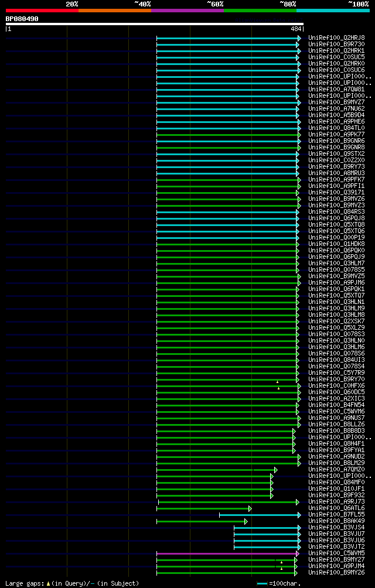Image resolution: width=375 pixels, height=588 pixels.
Task: Click the short cyan B7FL55 alignment bar
Action: click(x=259, y=515)
